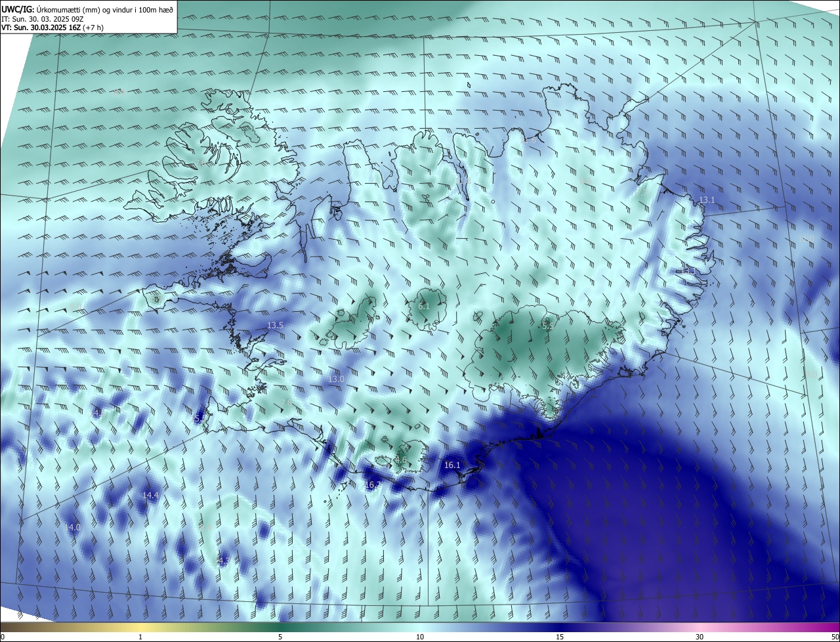Click the 16.1 value near the south coast
This screenshot has width=840, height=642.
453,465
